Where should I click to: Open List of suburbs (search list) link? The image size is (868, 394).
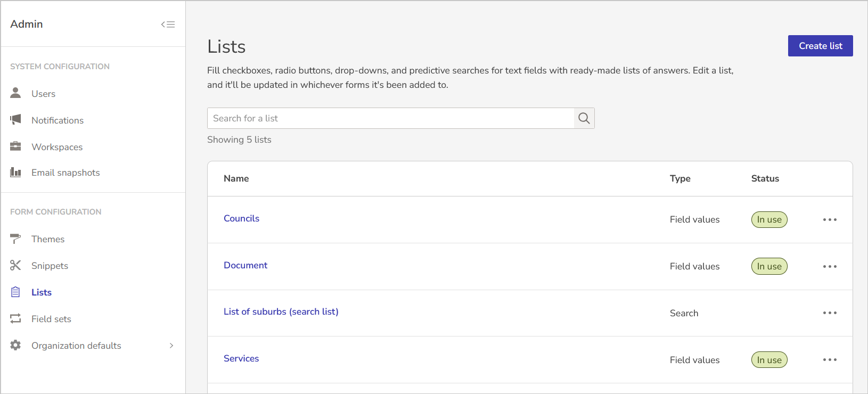click(281, 311)
